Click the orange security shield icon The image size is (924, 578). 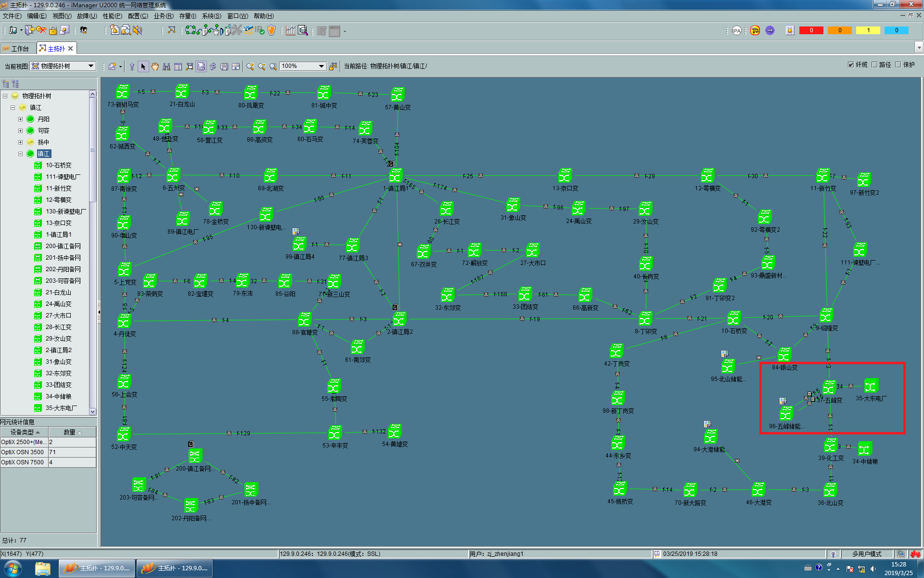(271, 30)
